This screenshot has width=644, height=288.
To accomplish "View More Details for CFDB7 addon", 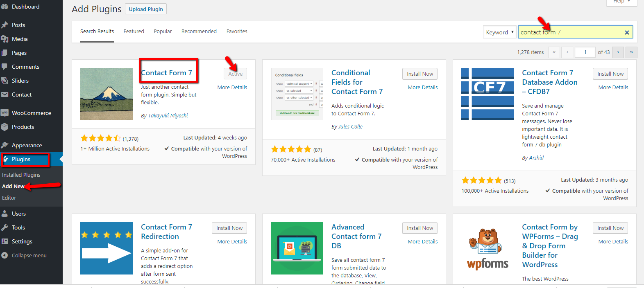I will (613, 87).
